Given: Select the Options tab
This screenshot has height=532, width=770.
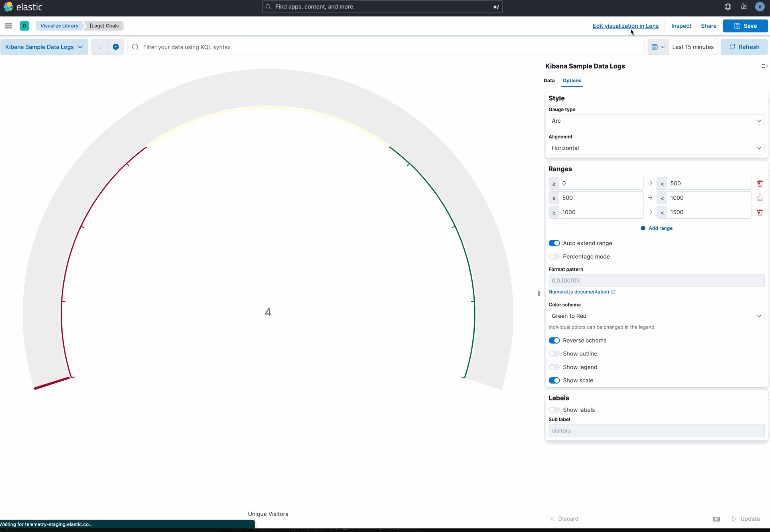Looking at the screenshot, I should (571, 81).
